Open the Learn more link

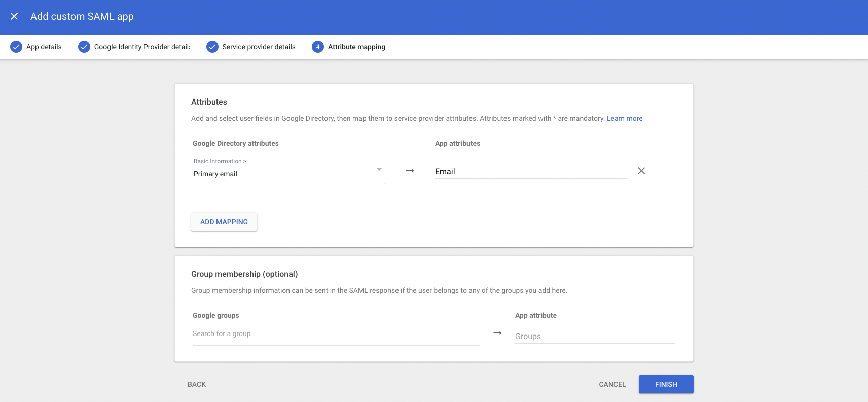(625, 118)
